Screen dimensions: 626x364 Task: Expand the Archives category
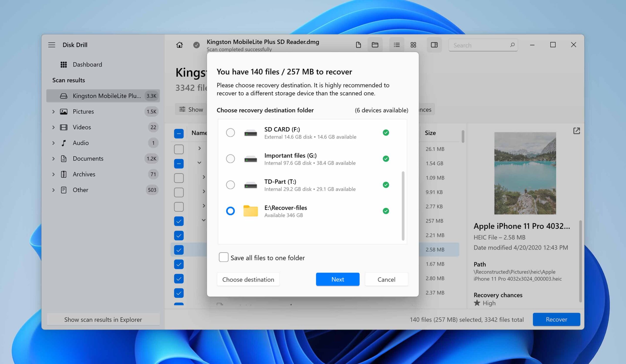coord(53,174)
